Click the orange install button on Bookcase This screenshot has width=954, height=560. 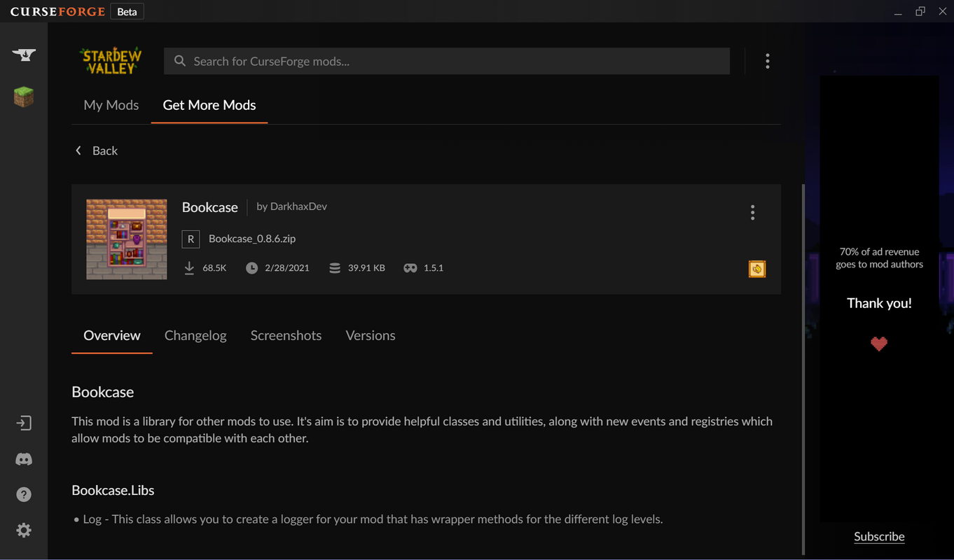(x=757, y=269)
